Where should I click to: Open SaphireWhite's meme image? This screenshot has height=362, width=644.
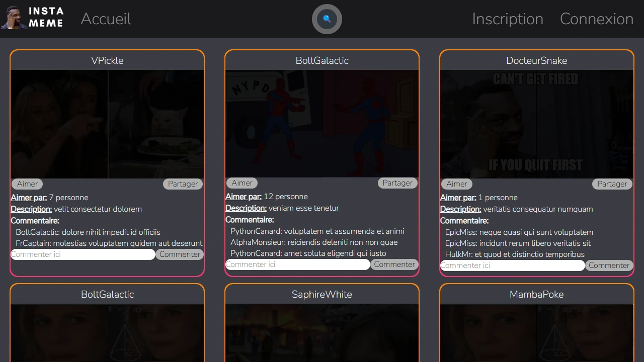tap(322, 333)
